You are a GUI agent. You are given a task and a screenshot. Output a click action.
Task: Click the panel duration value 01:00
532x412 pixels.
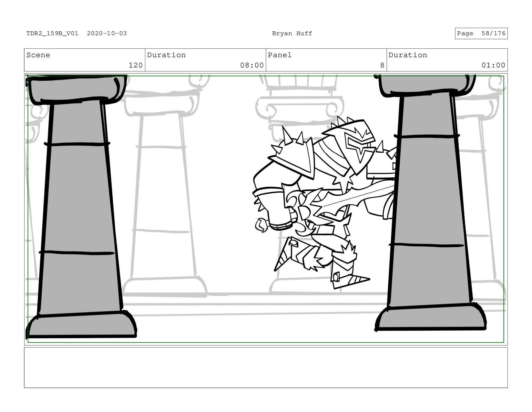click(493, 65)
